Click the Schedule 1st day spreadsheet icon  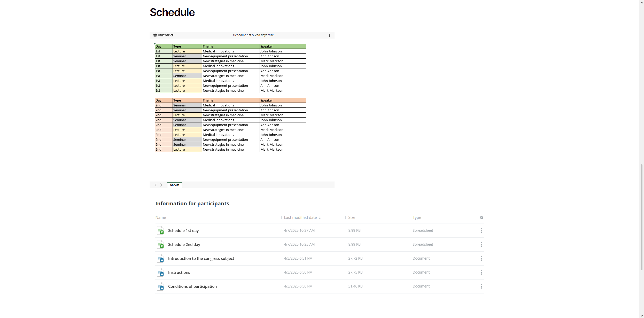click(x=160, y=230)
